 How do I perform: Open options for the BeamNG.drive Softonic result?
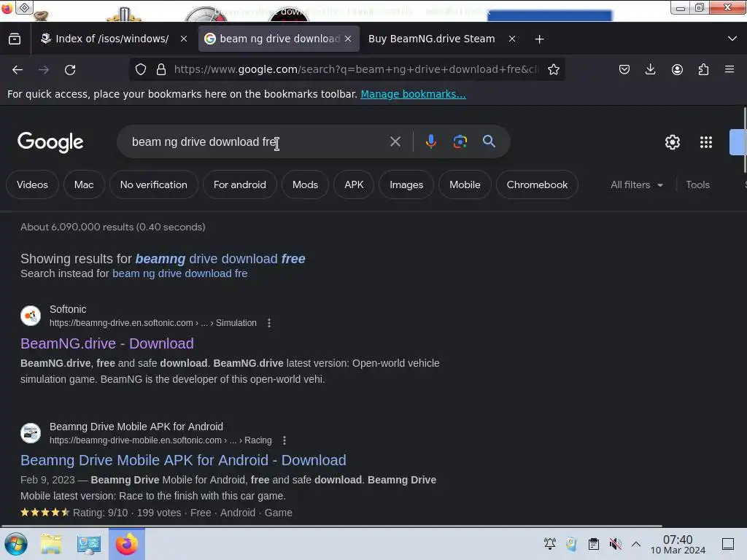269,323
